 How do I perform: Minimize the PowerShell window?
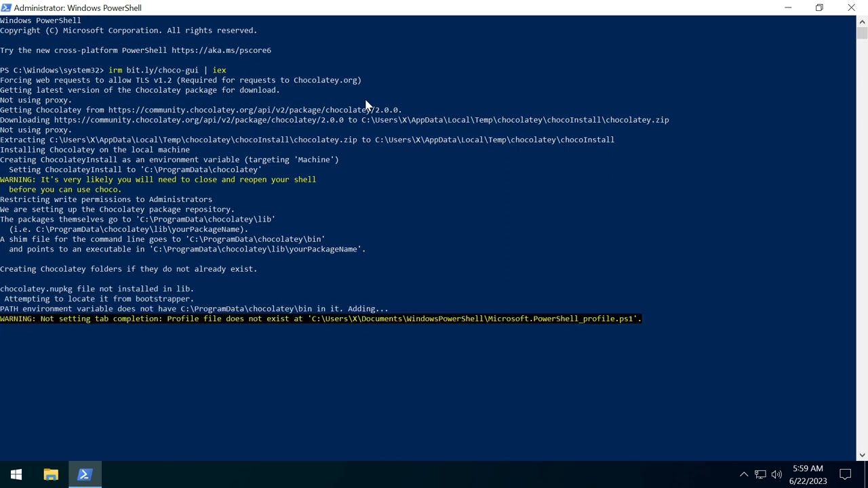pos(788,7)
